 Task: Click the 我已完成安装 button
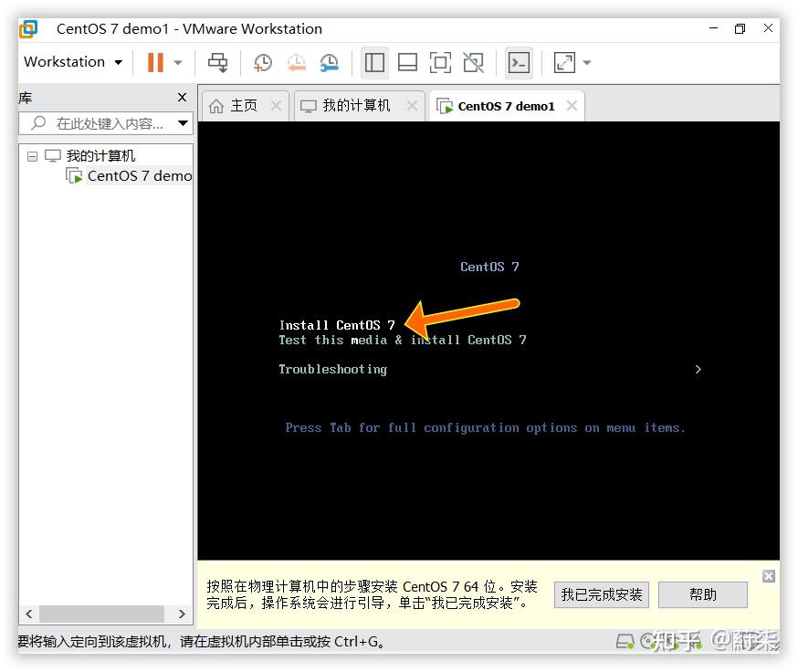pos(601,594)
